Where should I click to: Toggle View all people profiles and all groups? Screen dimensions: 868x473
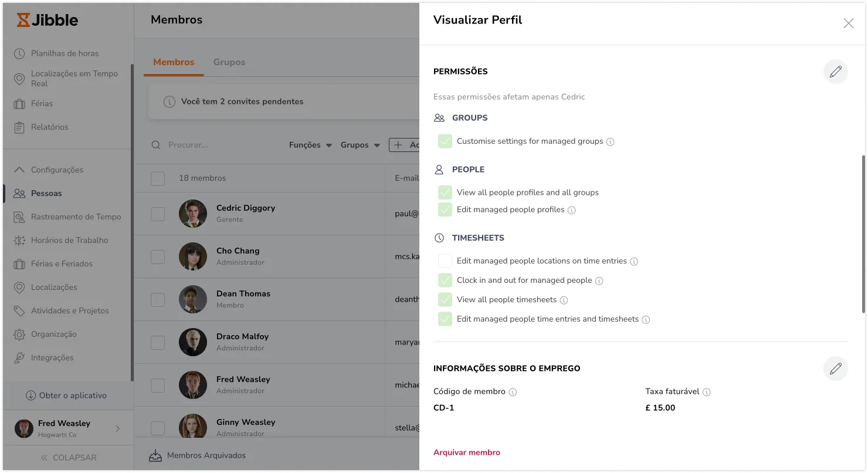(x=445, y=192)
